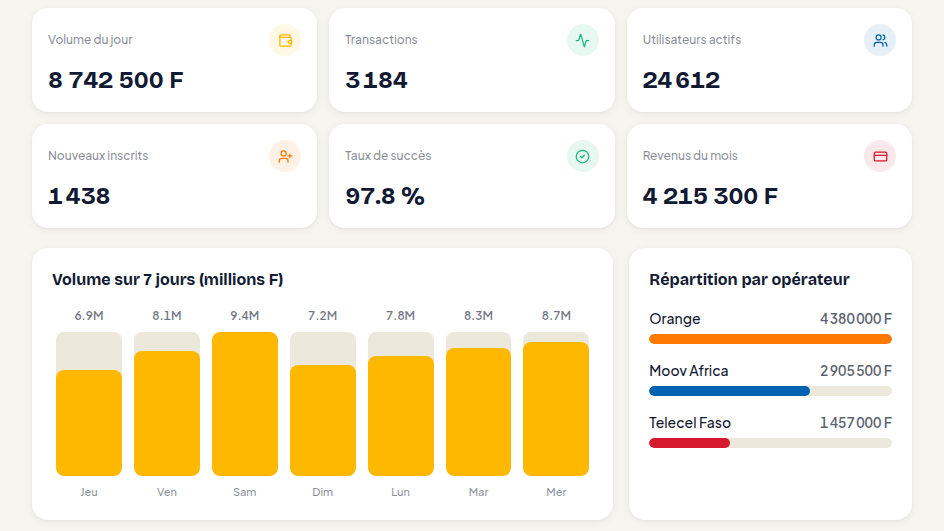Click the Dim day label

(x=323, y=492)
